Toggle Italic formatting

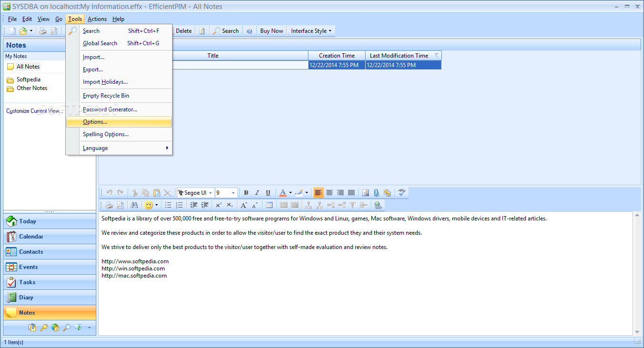click(x=257, y=193)
